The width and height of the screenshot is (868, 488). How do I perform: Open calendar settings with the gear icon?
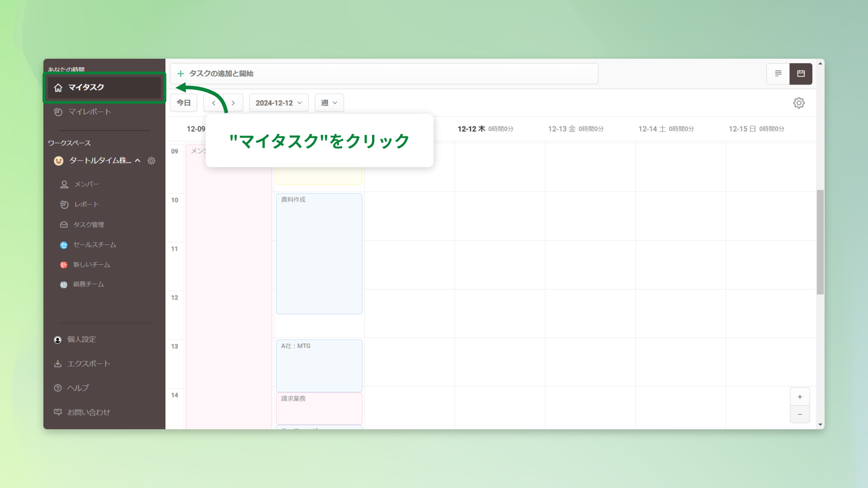point(799,103)
